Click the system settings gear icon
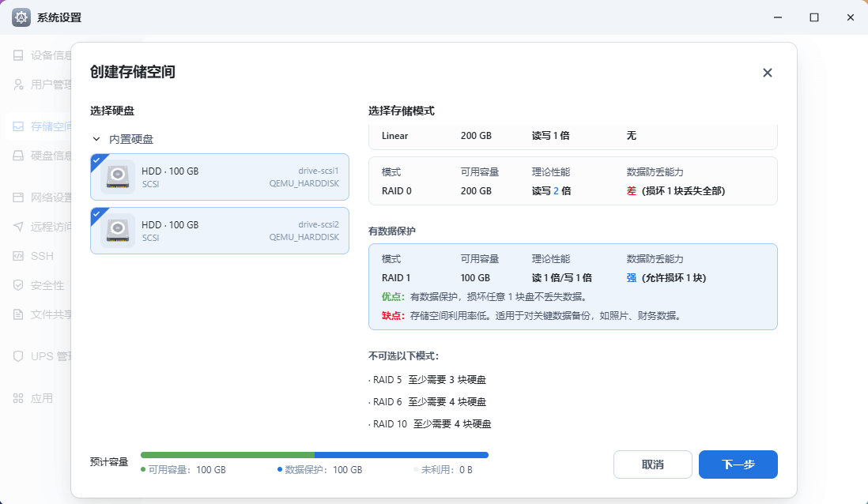Screen dimensions: 868x504 pyautogui.click(x=21, y=17)
